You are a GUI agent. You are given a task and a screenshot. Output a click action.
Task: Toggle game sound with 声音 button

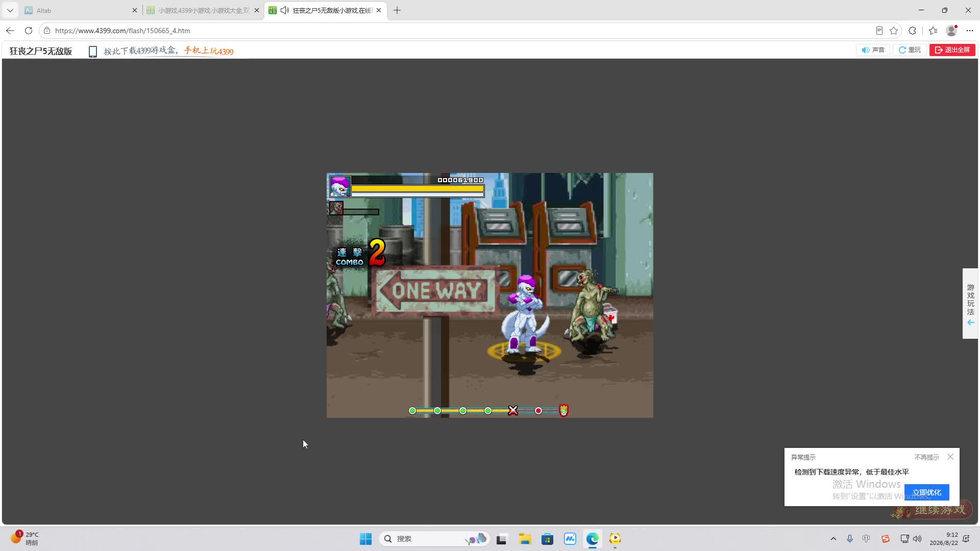[x=873, y=50]
